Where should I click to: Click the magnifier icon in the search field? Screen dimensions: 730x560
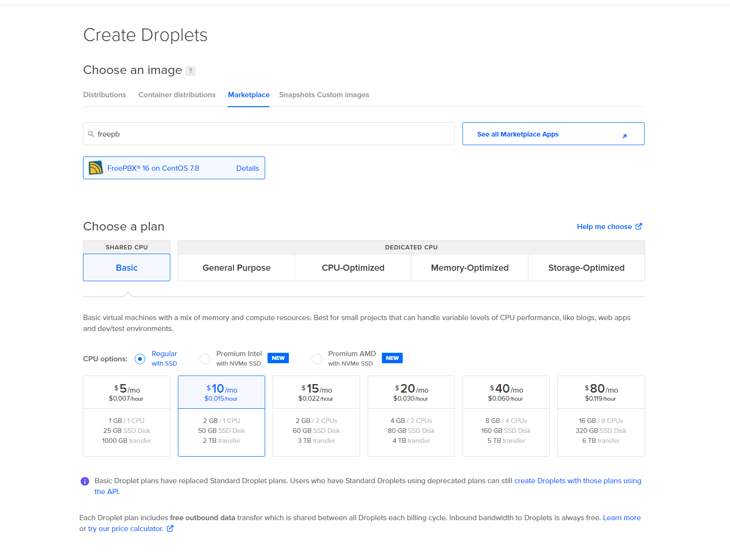[x=91, y=134]
